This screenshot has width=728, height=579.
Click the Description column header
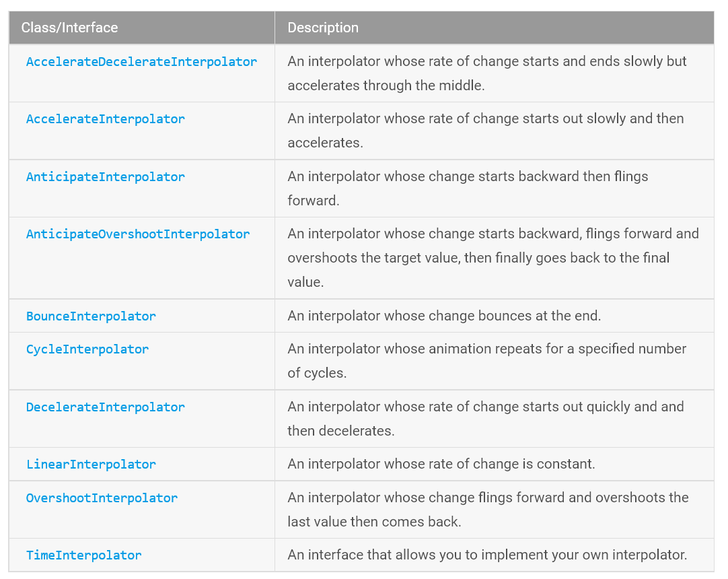(x=323, y=28)
